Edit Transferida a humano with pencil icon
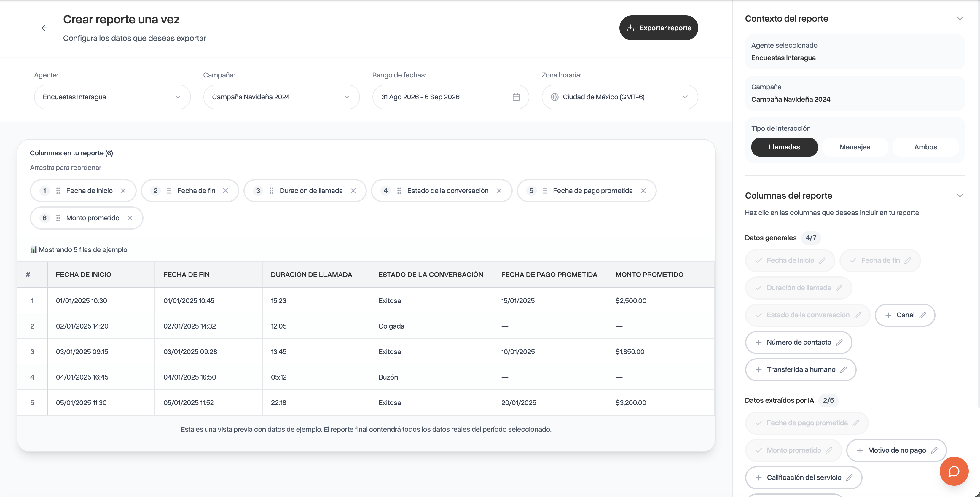Viewport: 980px width, 497px height. coord(843,370)
